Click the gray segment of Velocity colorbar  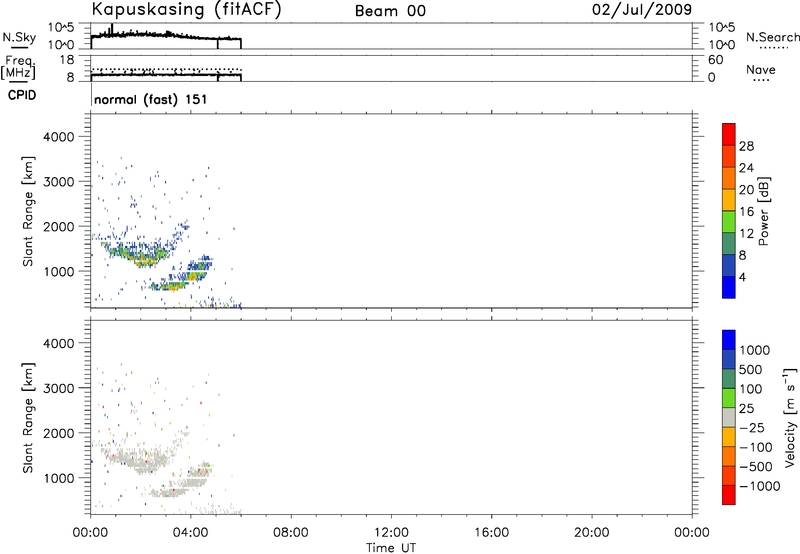729,417
